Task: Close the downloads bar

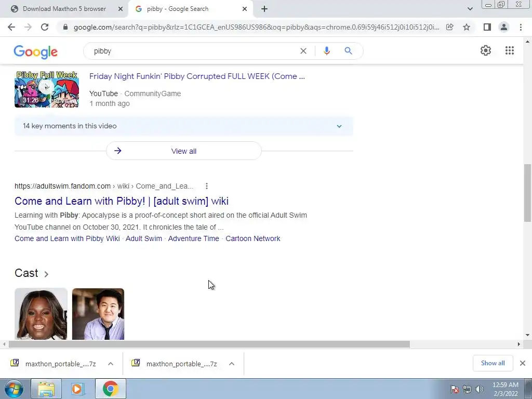Action: pos(523,363)
